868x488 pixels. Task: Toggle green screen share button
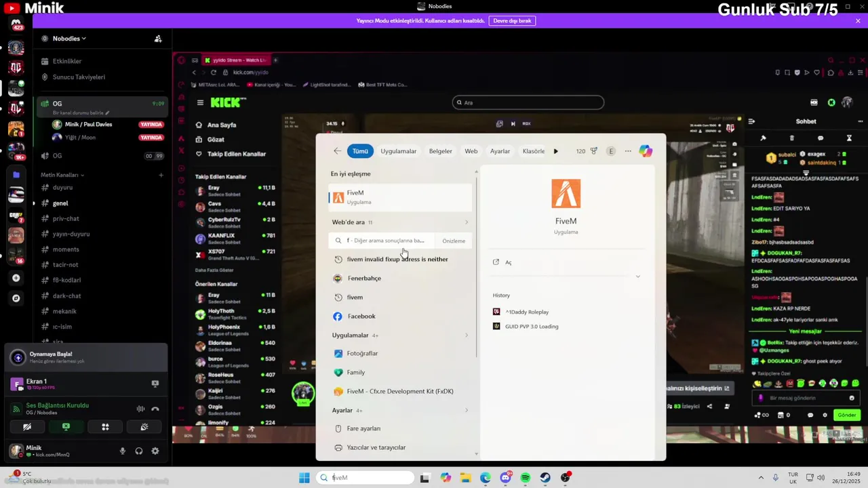66,427
